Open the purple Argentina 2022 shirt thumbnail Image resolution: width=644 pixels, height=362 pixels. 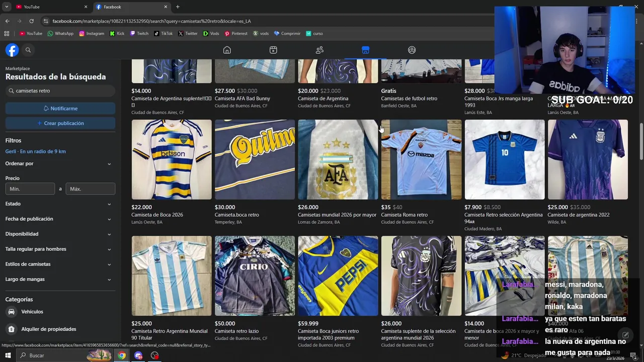pyautogui.click(x=588, y=159)
